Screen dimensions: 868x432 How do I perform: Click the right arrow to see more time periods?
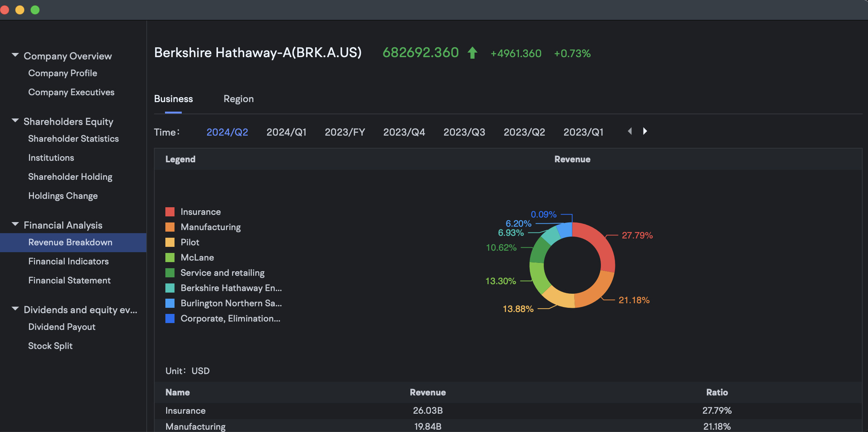[x=645, y=131]
